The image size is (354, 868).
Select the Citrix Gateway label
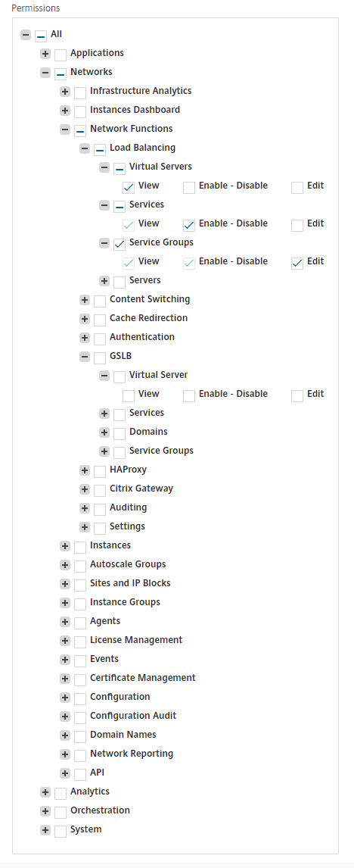[x=141, y=489]
